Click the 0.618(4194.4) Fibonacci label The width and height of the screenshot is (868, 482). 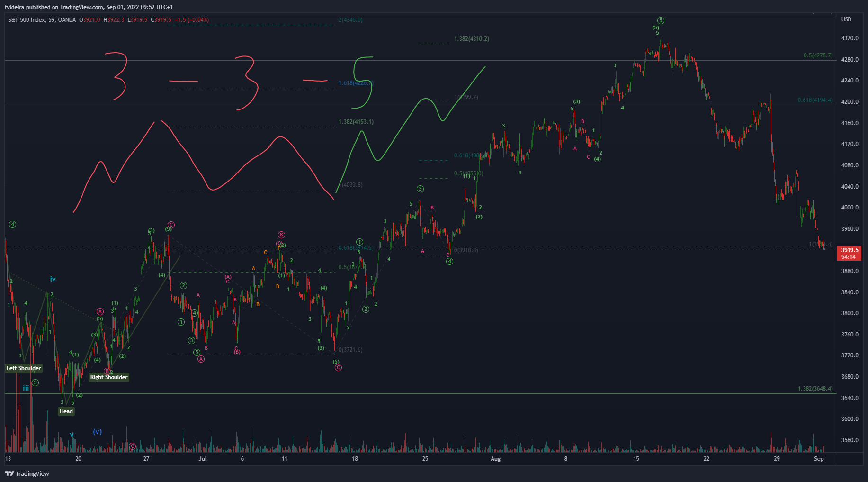click(x=815, y=100)
